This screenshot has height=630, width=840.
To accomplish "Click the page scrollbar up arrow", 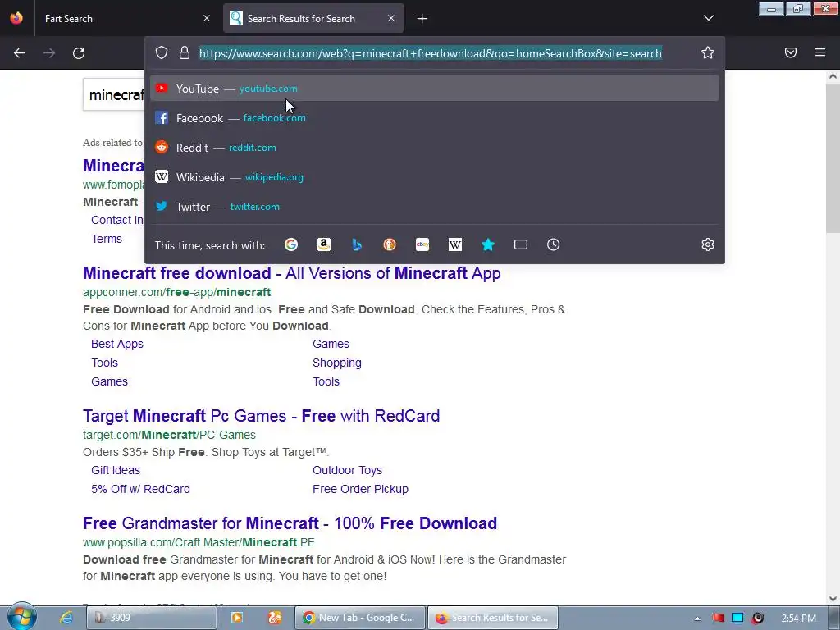I will (833, 76).
